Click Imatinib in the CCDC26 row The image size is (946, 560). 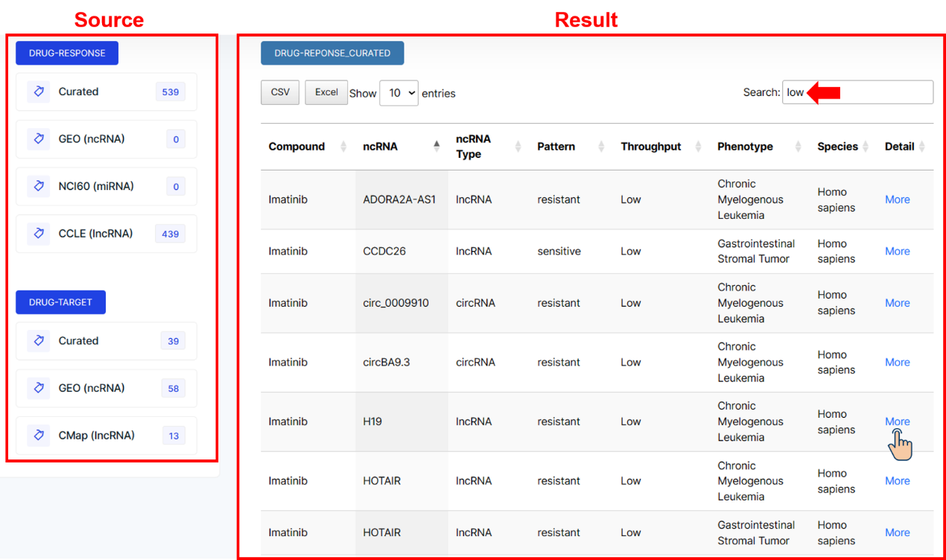pyautogui.click(x=288, y=252)
